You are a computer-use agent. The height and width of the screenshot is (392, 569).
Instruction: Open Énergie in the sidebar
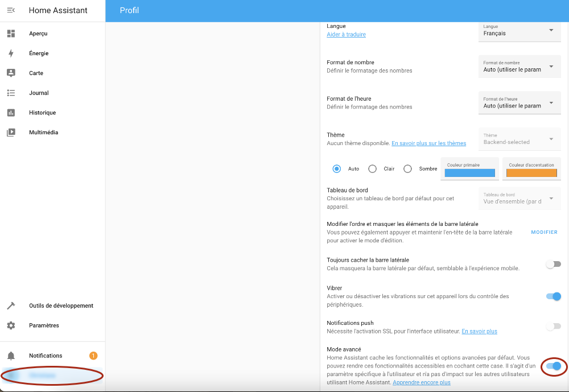click(52, 53)
